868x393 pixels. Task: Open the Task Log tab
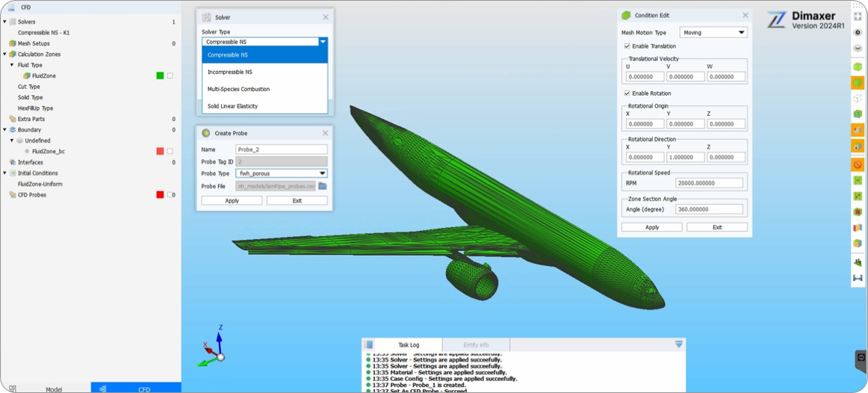pyautogui.click(x=409, y=344)
